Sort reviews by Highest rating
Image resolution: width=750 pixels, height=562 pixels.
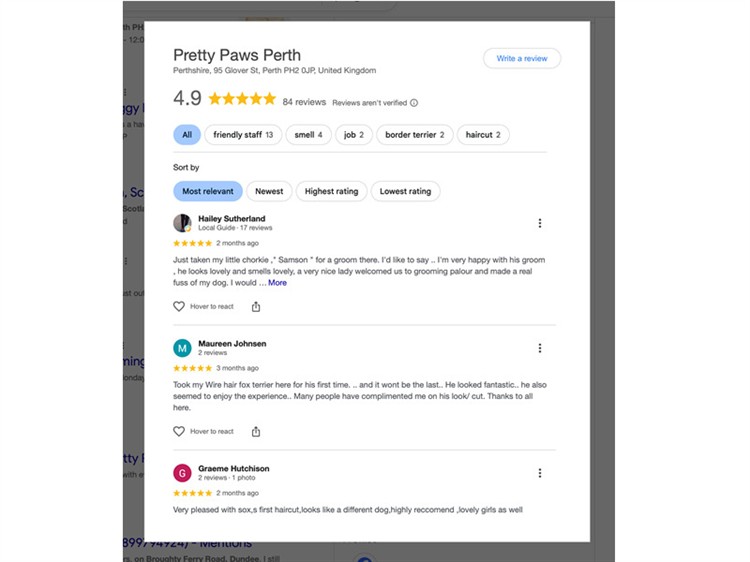(x=331, y=191)
